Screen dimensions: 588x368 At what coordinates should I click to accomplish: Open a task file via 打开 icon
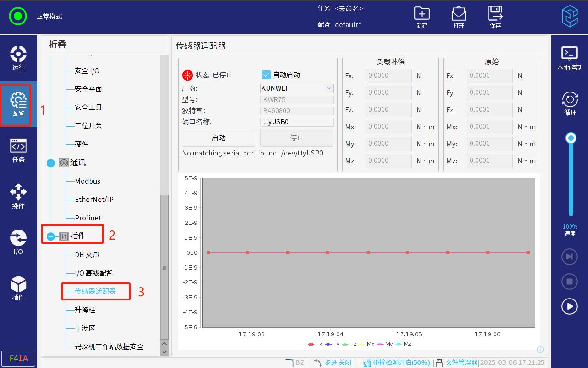pos(459,17)
